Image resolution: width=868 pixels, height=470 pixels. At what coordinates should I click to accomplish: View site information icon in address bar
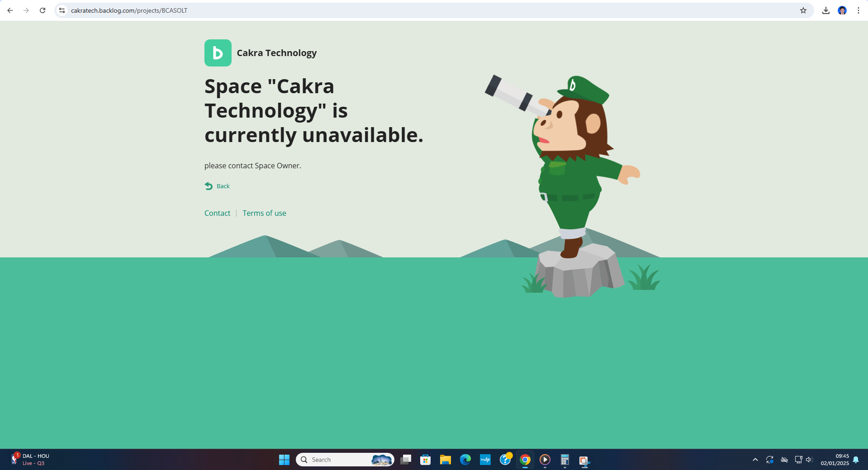tap(62, 10)
